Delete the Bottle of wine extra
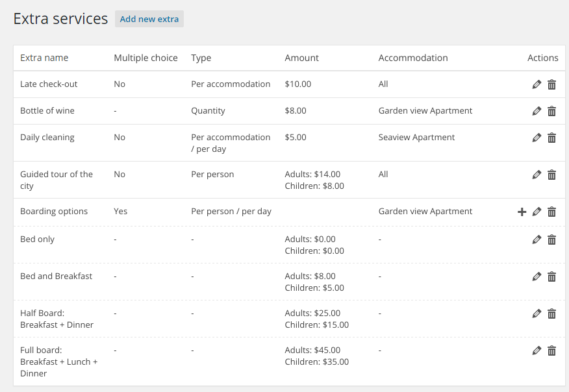The height and width of the screenshot is (392, 569). 551,111
